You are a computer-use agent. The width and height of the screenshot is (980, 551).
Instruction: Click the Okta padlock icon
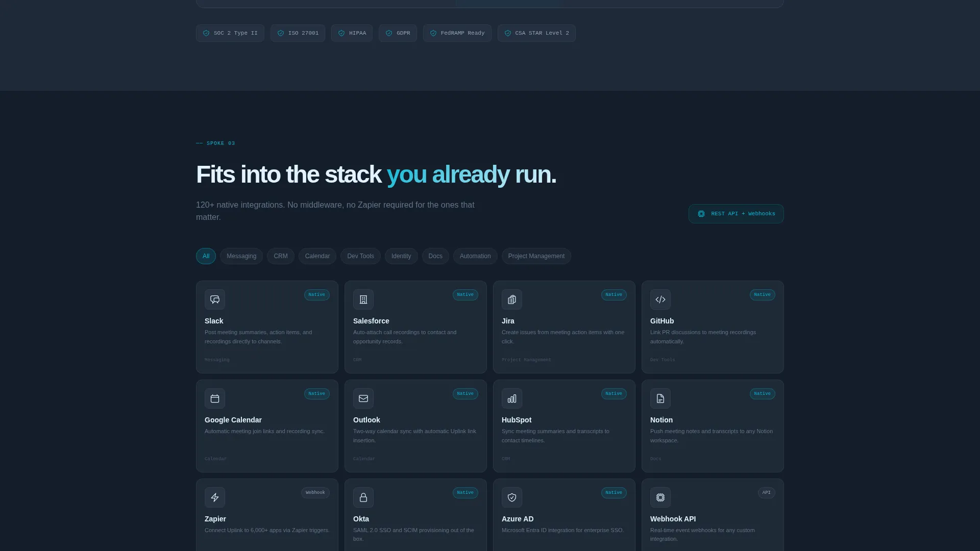click(363, 497)
